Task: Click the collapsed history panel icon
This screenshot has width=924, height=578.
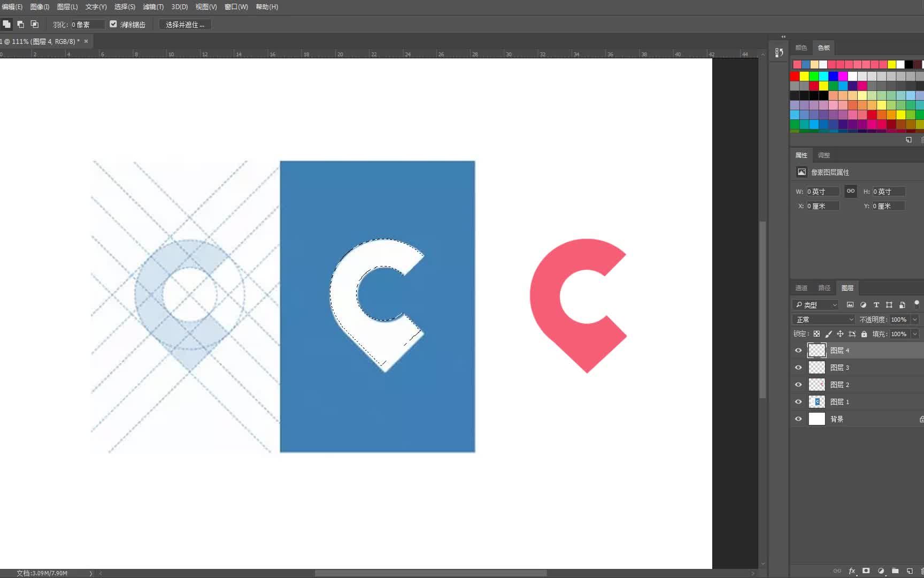Action: coord(779,52)
